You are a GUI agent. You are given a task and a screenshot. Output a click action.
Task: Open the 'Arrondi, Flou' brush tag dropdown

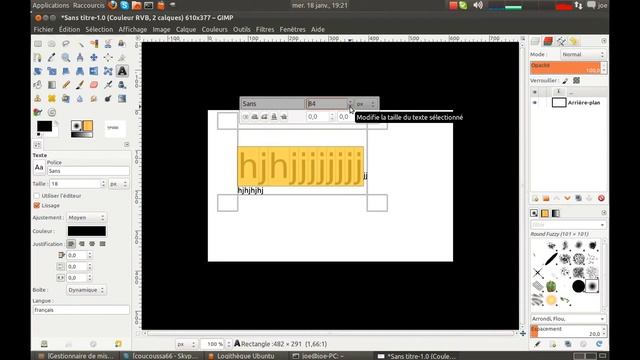click(568, 318)
